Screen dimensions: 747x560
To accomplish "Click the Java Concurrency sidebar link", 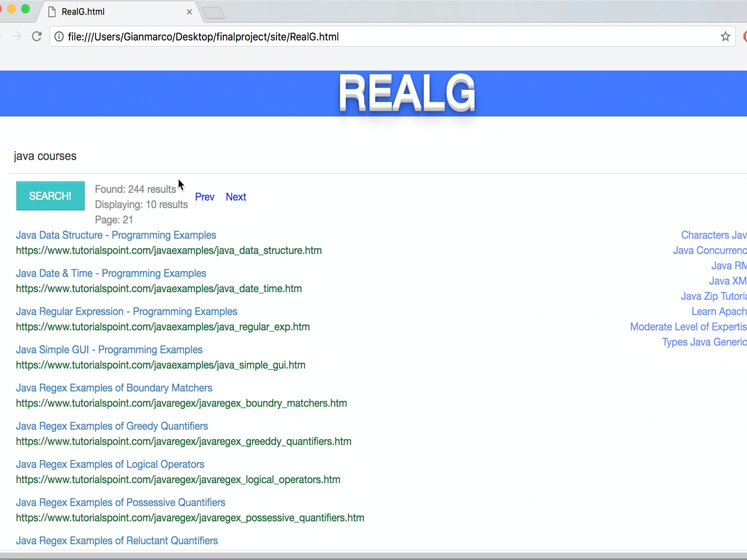I will [709, 251].
